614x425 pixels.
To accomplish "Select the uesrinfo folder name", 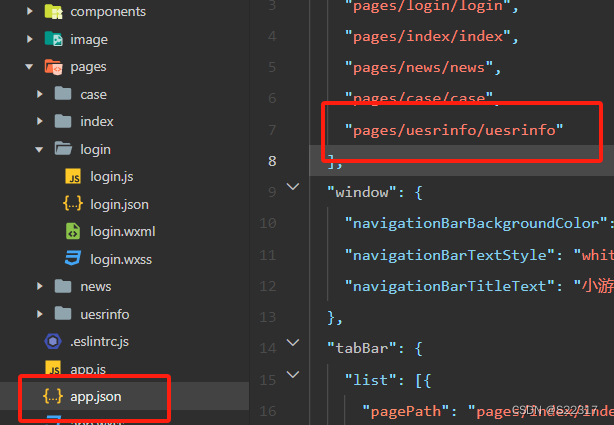I will (x=105, y=314).
